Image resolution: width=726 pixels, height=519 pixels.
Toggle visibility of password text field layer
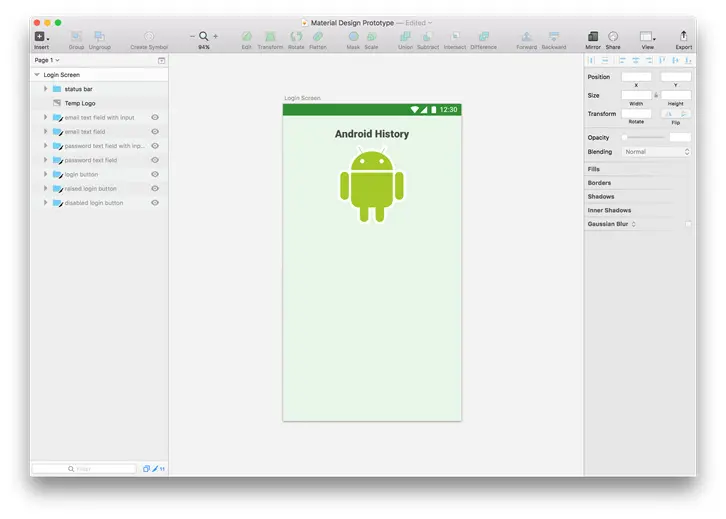155,160
